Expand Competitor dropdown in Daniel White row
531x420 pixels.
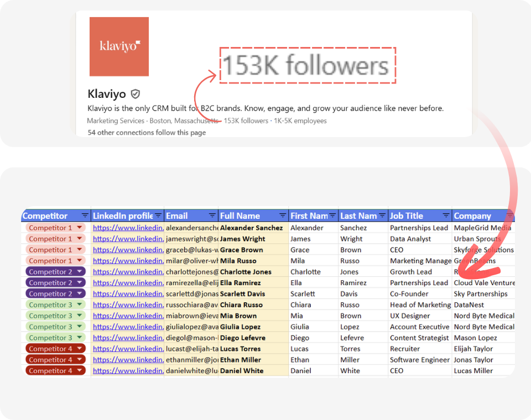coord(79,371)
